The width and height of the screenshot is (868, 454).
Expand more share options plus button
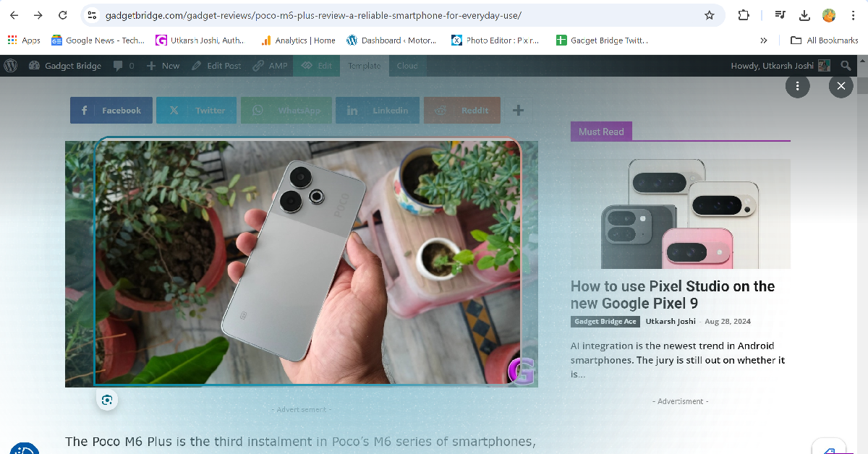click(x=518, y=111)
